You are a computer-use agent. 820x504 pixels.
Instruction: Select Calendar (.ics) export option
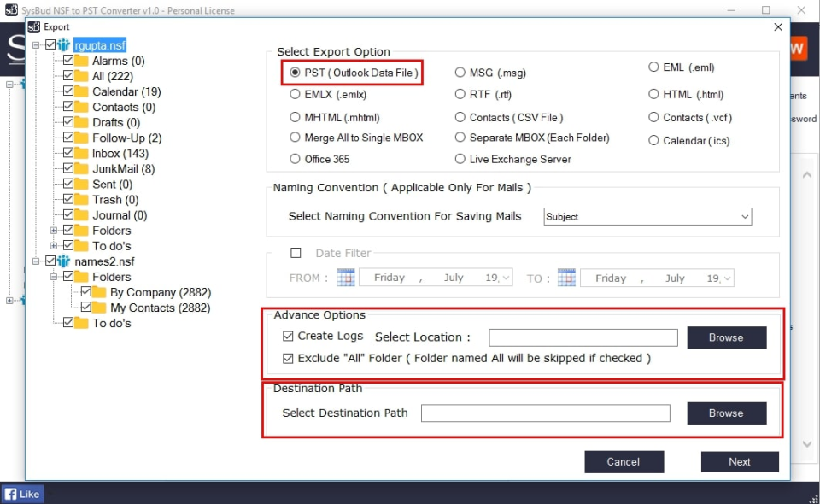coord(653,141)
